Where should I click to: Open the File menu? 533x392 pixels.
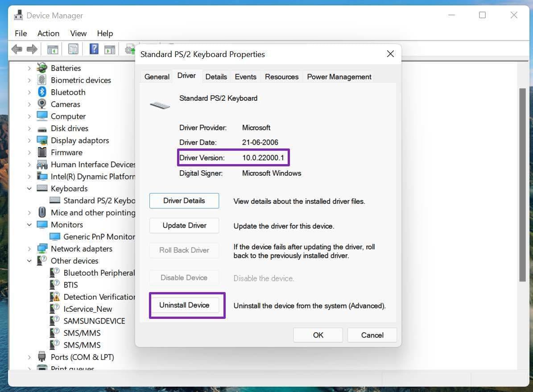pyautogui.click(x=21, y=33)
